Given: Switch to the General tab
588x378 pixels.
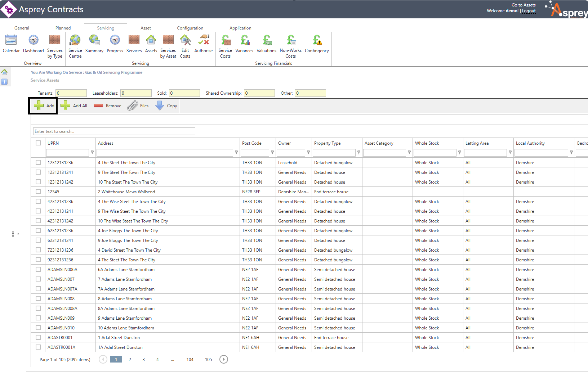Looking at the screenshot, I should click(x=22, y=28).
